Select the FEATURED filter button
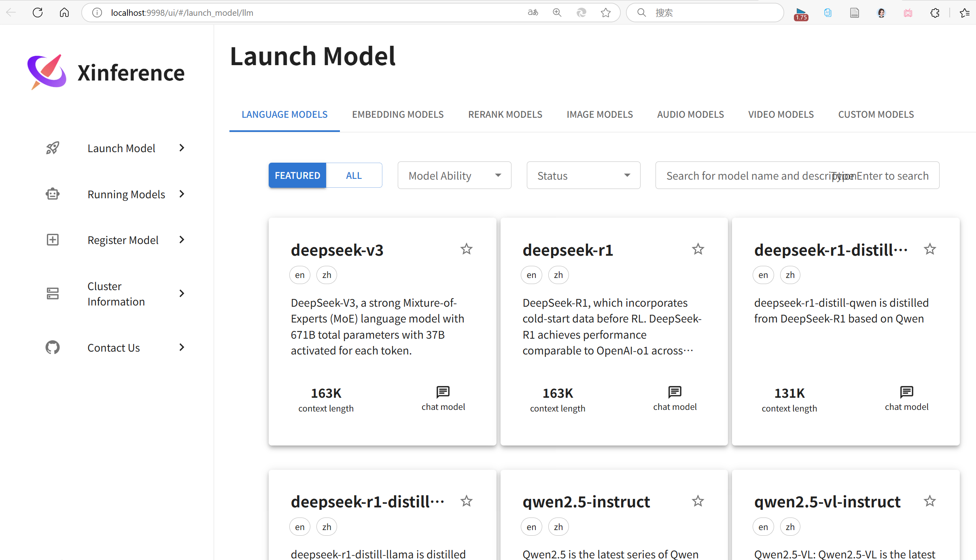976x560 pixels. point(297,176)
